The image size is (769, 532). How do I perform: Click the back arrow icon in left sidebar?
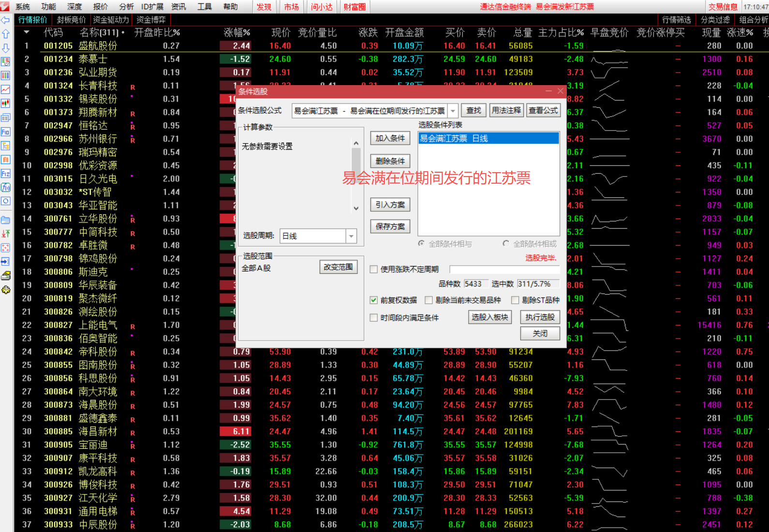coord(6,20)
